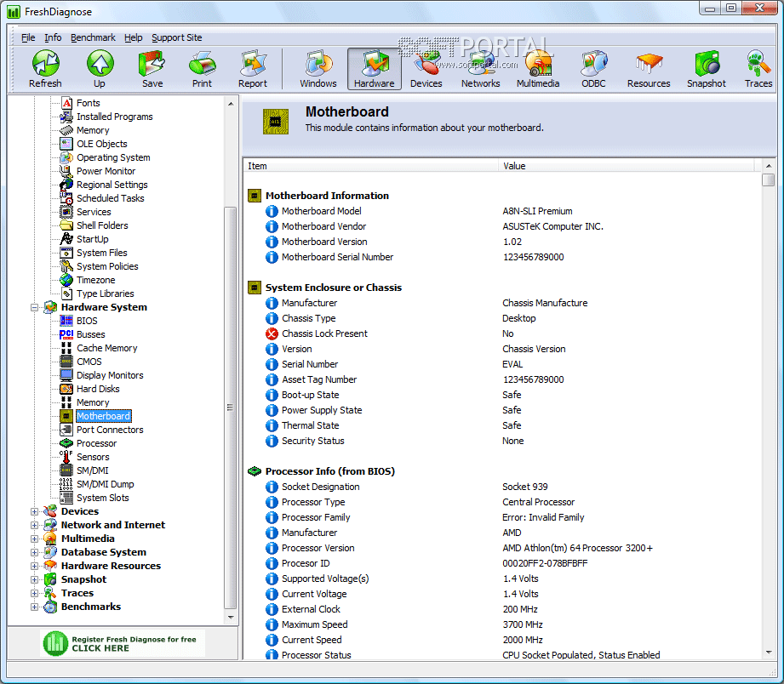Viewport: 784px width, 684px height.
Task: Open the File menu
Action: tap(28, 37)
